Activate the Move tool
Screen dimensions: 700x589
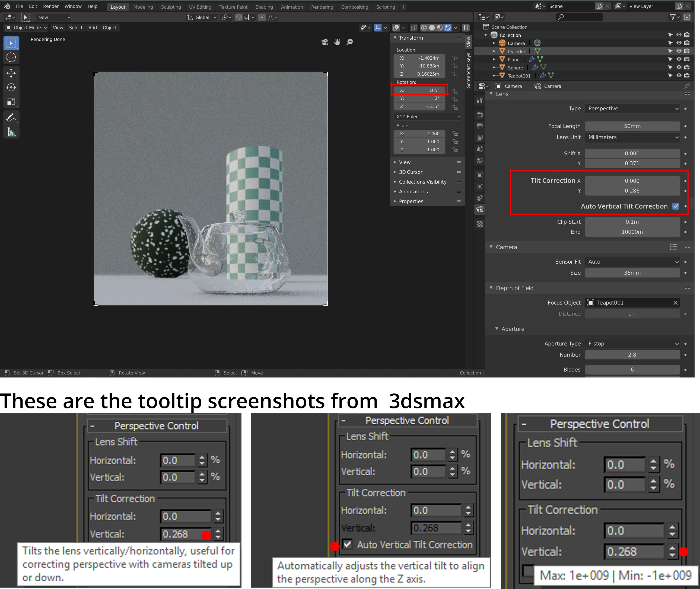click(x=11, y=73)
